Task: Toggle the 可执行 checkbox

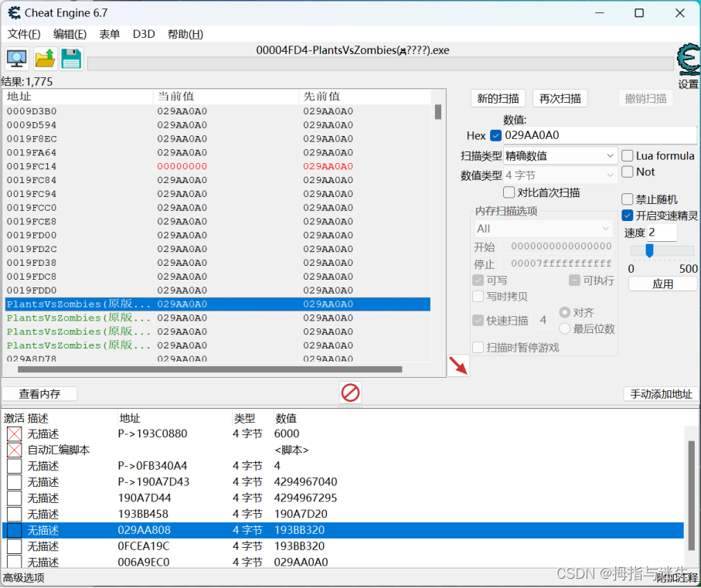Action: [574, 280]
